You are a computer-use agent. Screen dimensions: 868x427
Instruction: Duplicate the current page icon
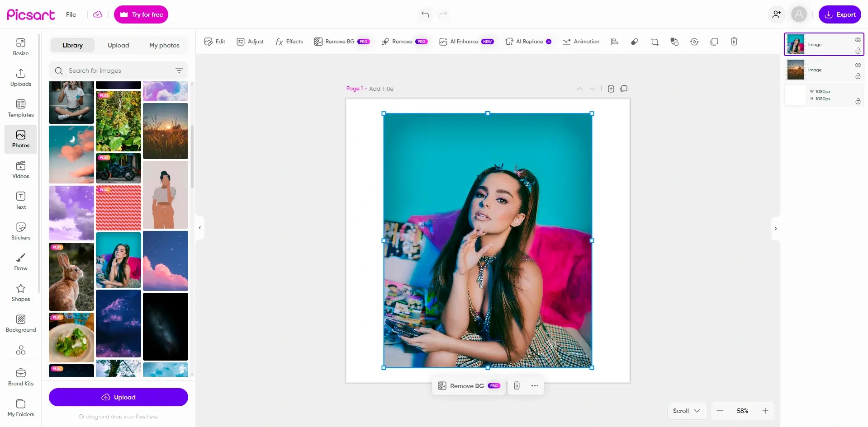pos(624,89)
